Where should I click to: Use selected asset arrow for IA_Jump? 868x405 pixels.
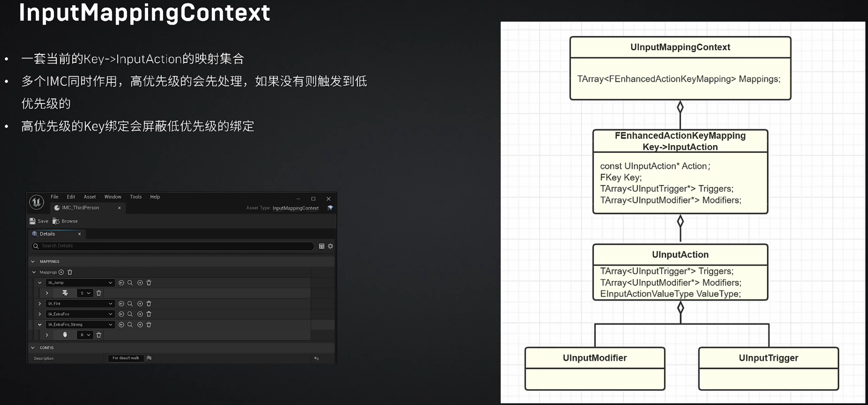(x=122, y=283)
